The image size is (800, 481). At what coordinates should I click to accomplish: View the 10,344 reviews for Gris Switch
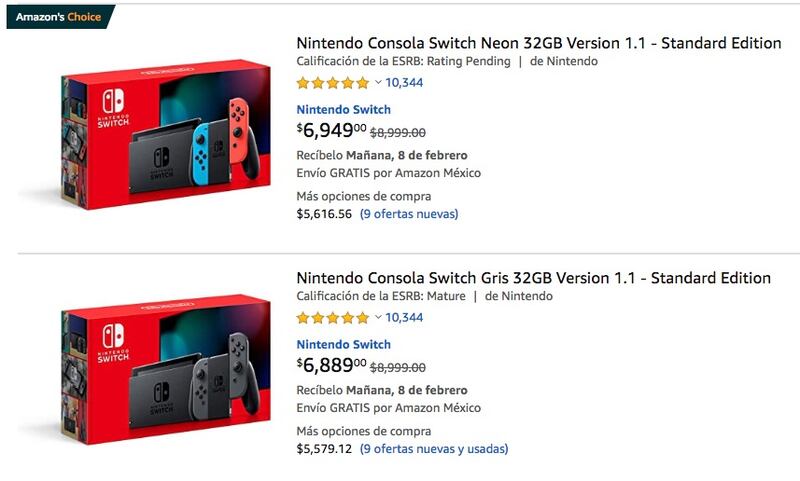(404, 318)
